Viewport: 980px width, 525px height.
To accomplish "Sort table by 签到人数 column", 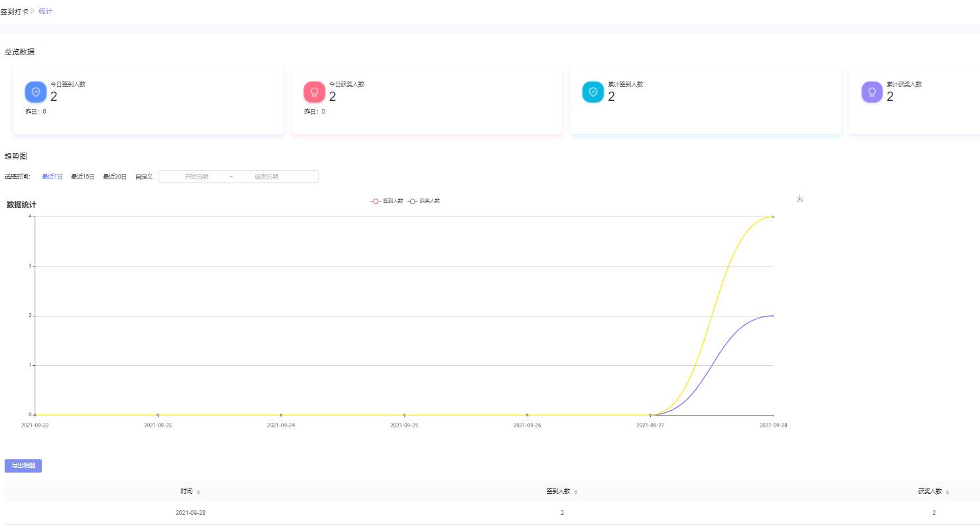I will point(576,492).
